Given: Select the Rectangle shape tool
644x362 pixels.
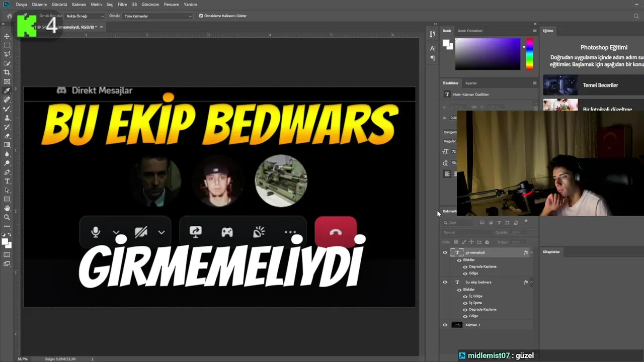Looking at the screenshot, I should [x=7, y=199].
